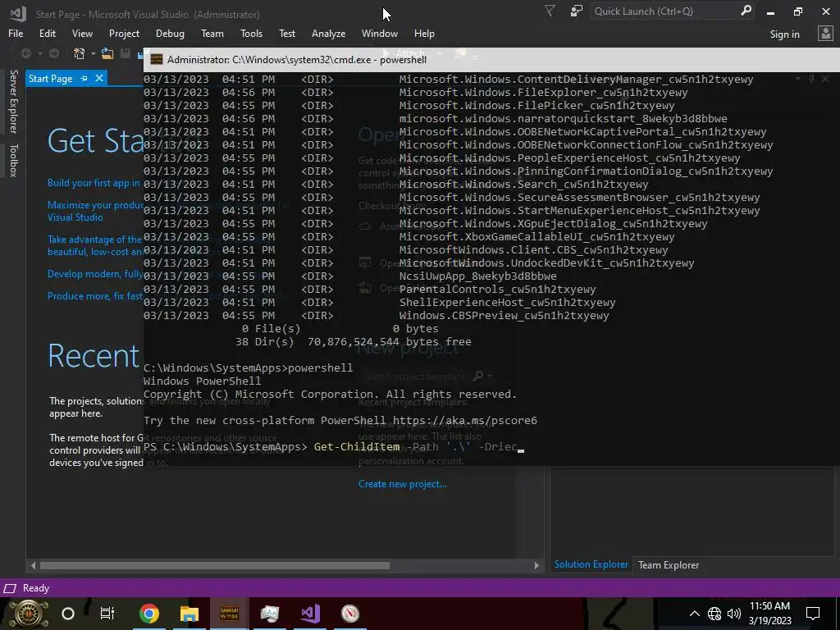Open the Task View taskbar icon
Image resolution: width=840 pixels, height=630 pixels.
pyautogui.click(x=107, y=614)
